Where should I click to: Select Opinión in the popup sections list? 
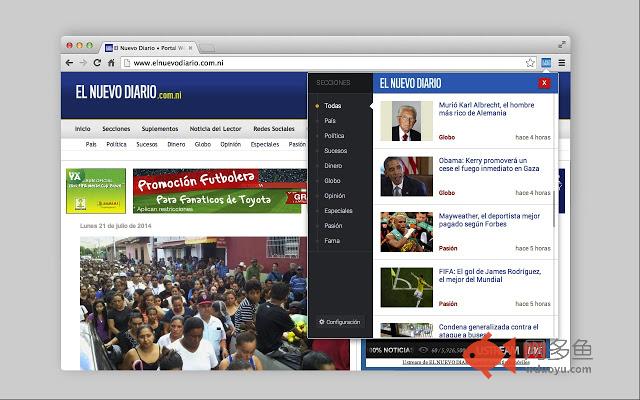(335, 196)
